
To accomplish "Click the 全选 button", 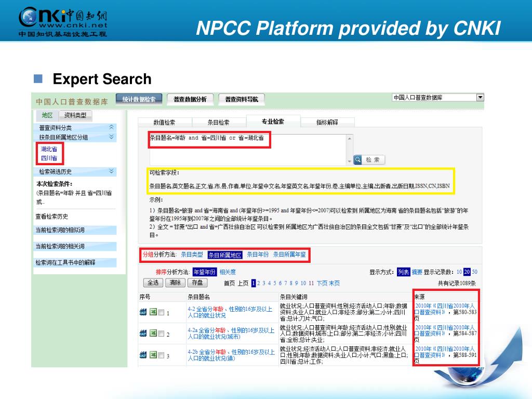I will pyautogui.click(x=153, y=283).
